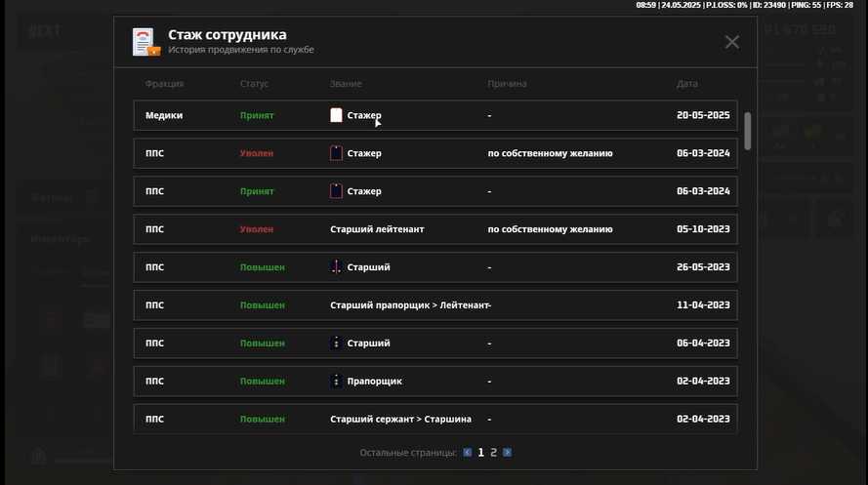Click the white Стажер rank icon for Медики
The image size is (868, 485).
coord(336,115)
